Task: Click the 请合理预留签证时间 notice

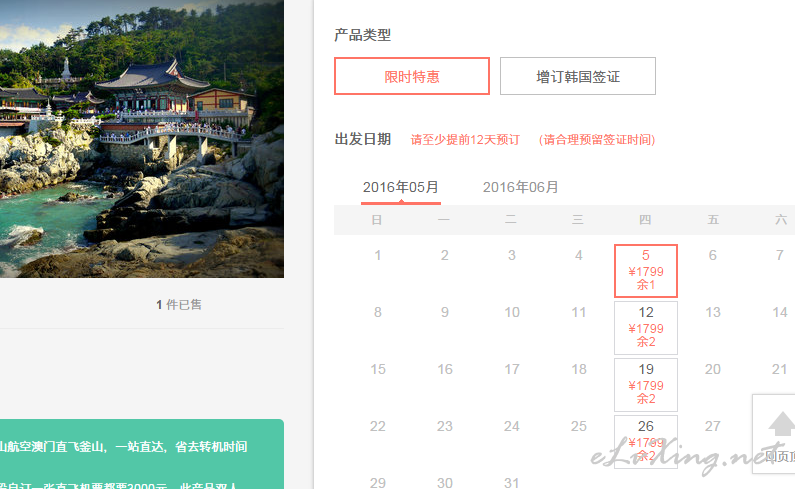Action: click(x=597, y=139)
